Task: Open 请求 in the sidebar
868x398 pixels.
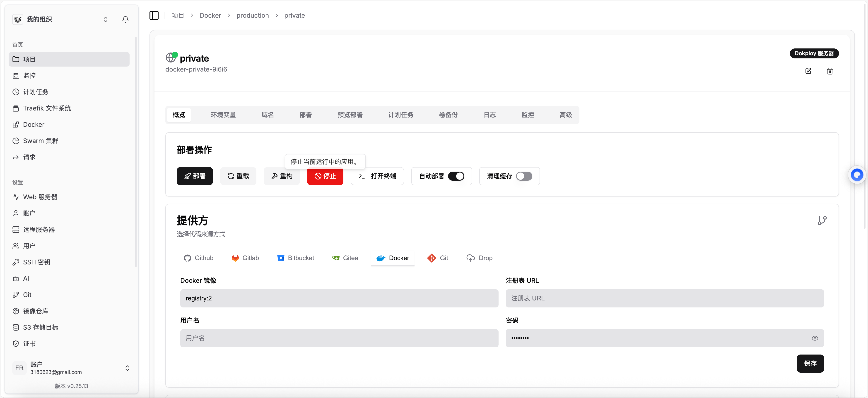Action: coord(69,157)
